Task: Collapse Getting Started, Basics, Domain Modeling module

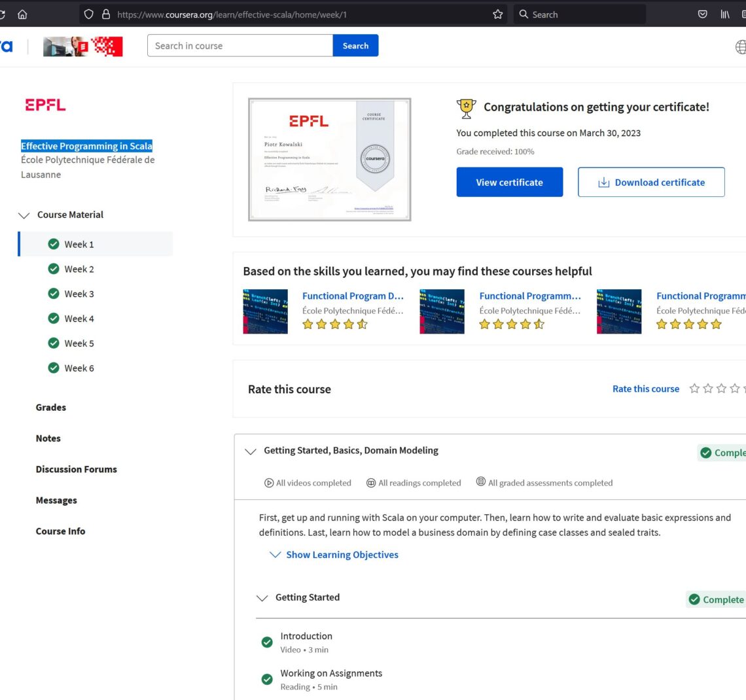Action: (250, 451)
